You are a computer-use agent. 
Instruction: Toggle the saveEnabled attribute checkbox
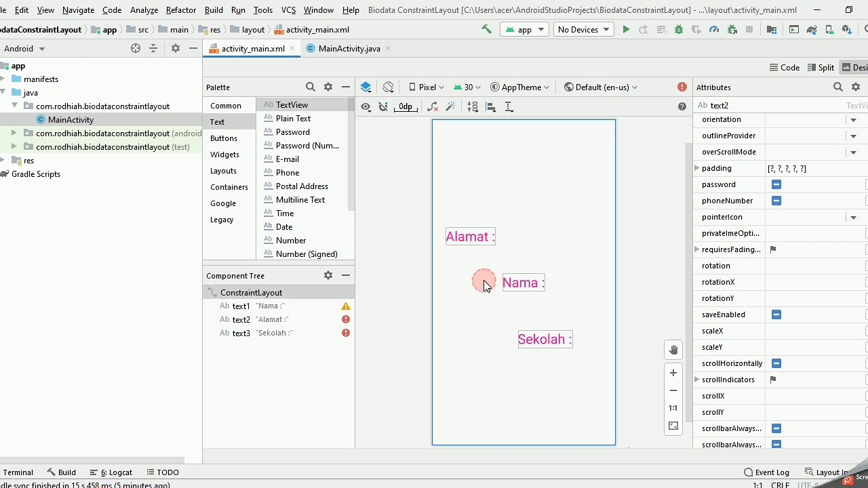coord(776,314)
